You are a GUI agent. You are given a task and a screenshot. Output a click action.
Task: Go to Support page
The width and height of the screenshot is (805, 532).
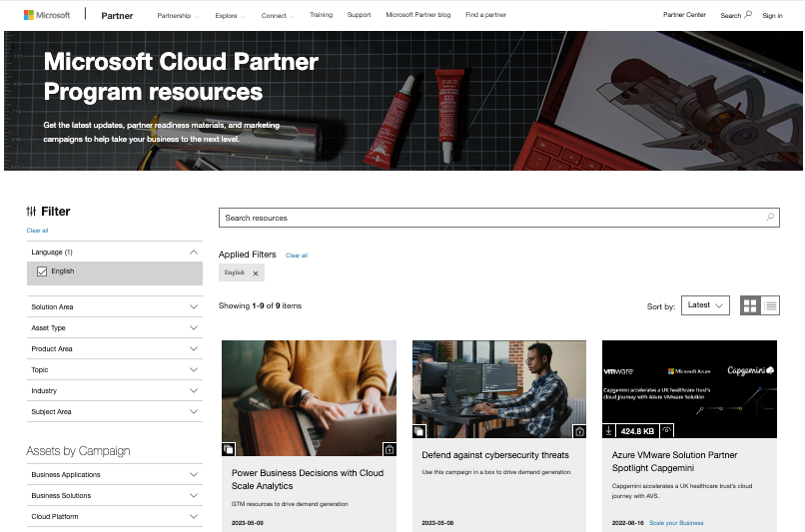coord(359,15)
